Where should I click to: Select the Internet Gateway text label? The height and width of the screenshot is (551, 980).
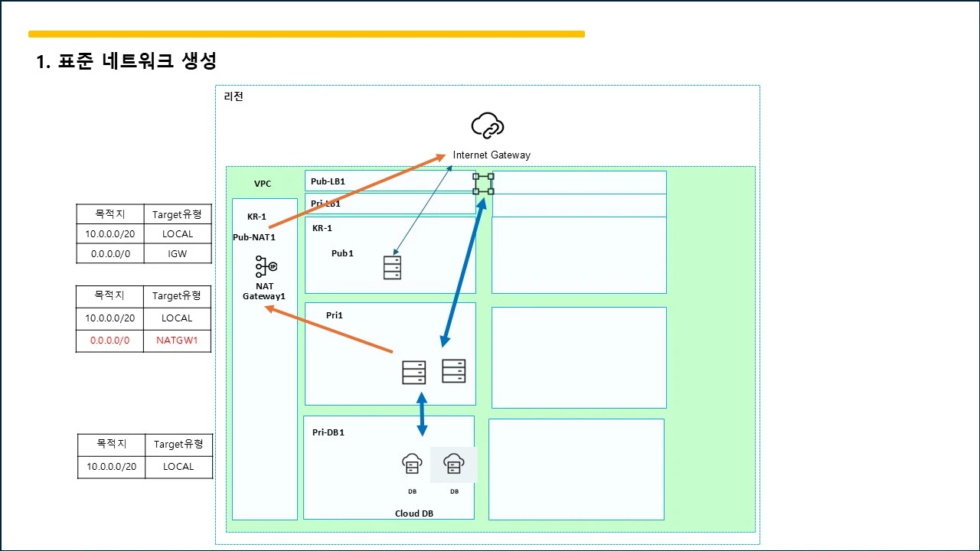492,155
